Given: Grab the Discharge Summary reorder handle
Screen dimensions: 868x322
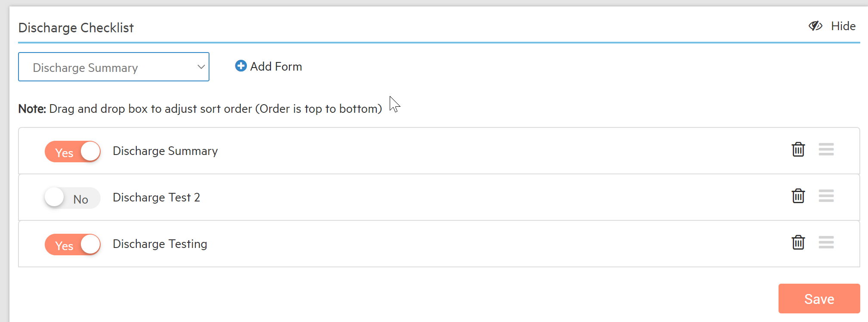Looking at the screenshot, I should click(826, 149).
